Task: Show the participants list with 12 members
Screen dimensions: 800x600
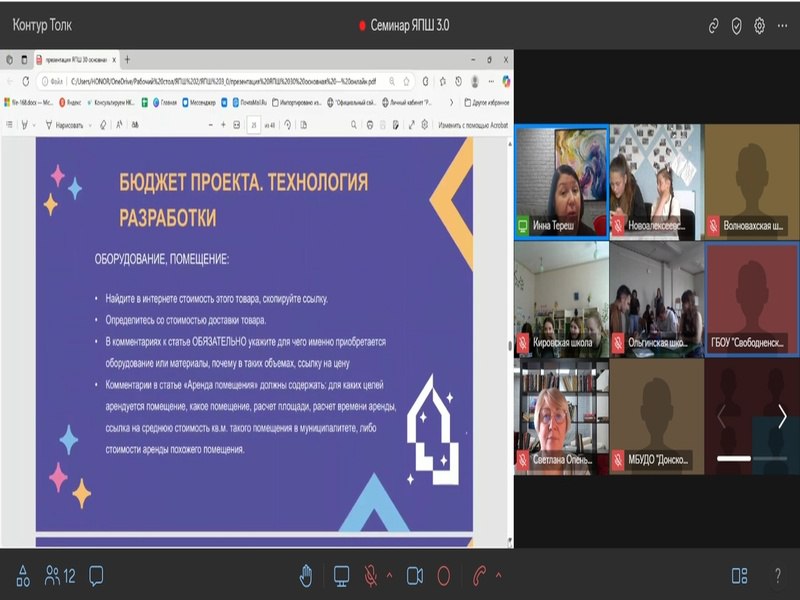Action: (x=60, y=576)
